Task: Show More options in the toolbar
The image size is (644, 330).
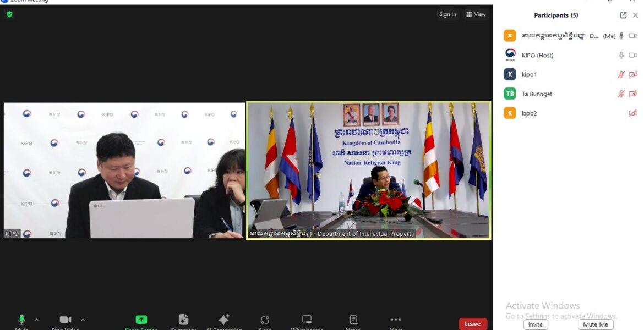Action: coord(396,320)
